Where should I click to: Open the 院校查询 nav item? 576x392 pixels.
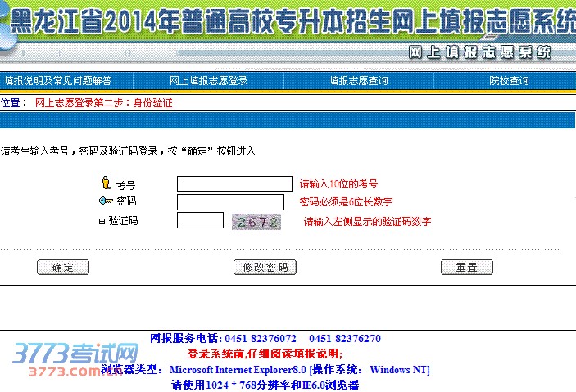509,81
